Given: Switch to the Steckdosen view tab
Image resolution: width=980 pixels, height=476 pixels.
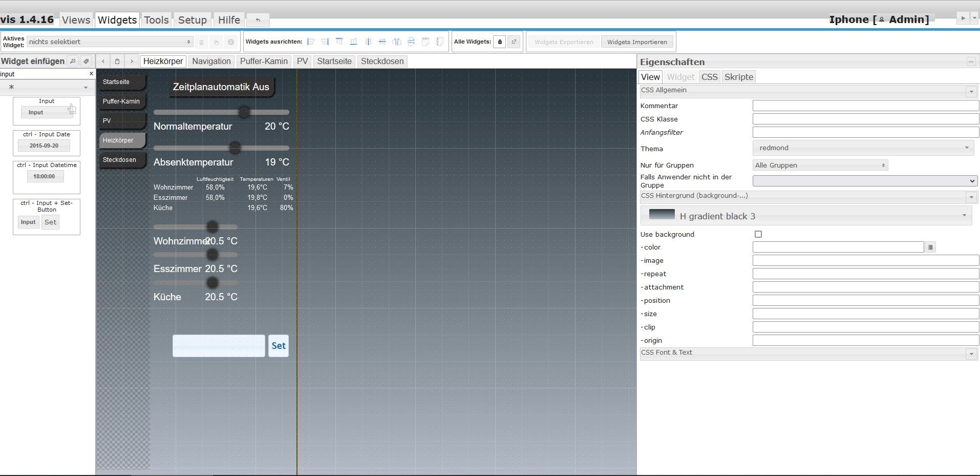Looking at the screenshot, I should (382, 61).
